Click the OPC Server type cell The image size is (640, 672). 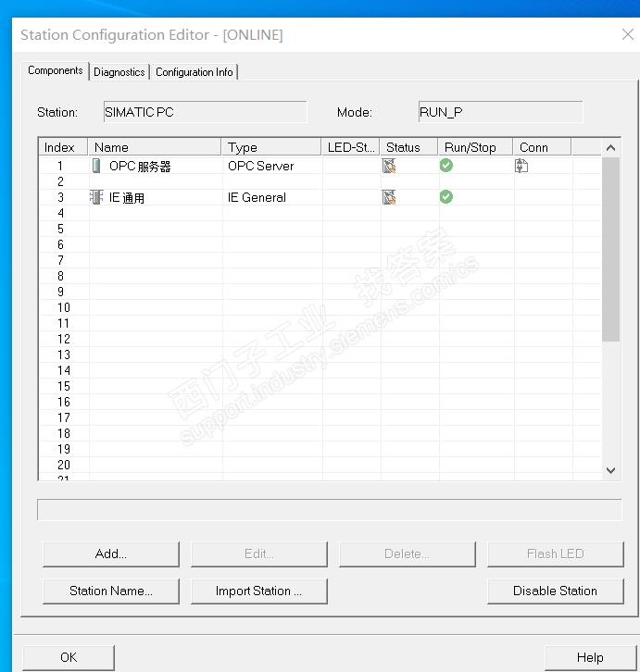point(272,167)
